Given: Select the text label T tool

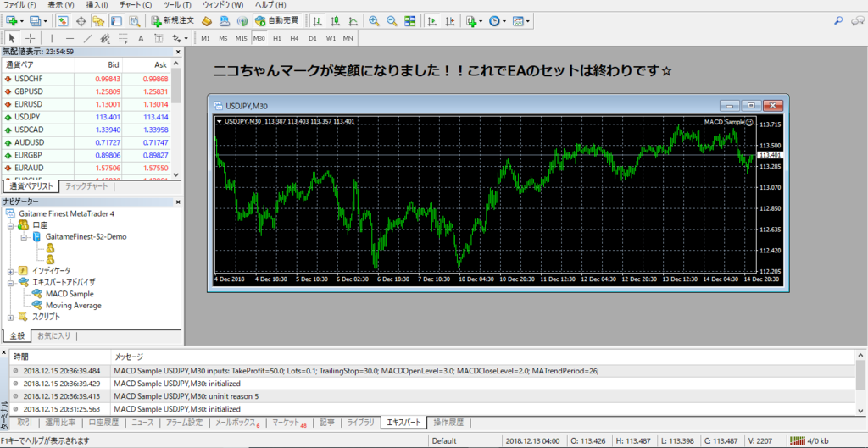Looking at the screenshot, I should click(159, 38).
